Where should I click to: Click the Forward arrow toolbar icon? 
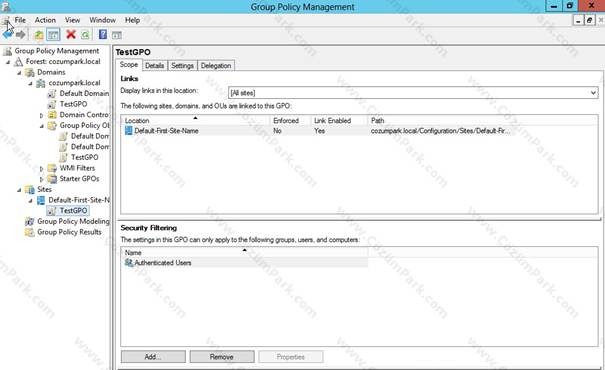[x=21, y=35]
